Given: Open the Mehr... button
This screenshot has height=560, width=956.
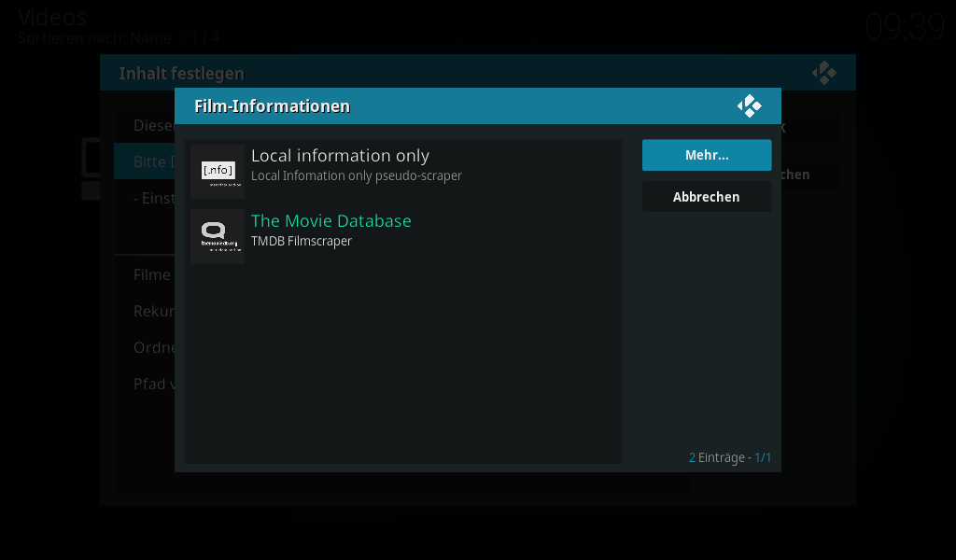Looking at the screenshot, I should [x=707, y=155].
